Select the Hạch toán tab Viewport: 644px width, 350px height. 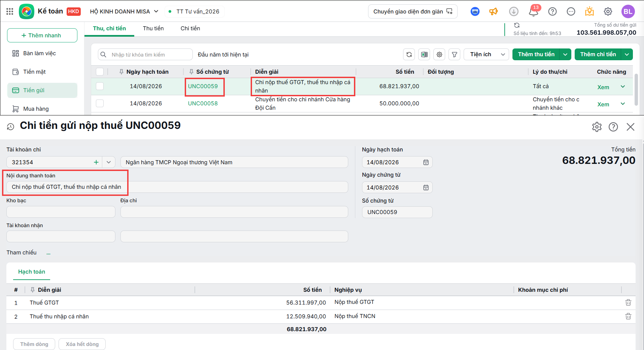32,272
